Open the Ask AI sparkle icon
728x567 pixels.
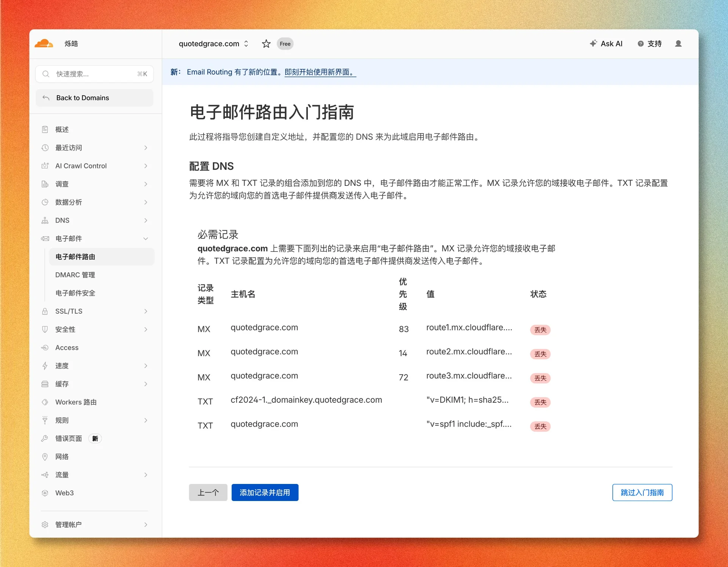coord(593,43)
